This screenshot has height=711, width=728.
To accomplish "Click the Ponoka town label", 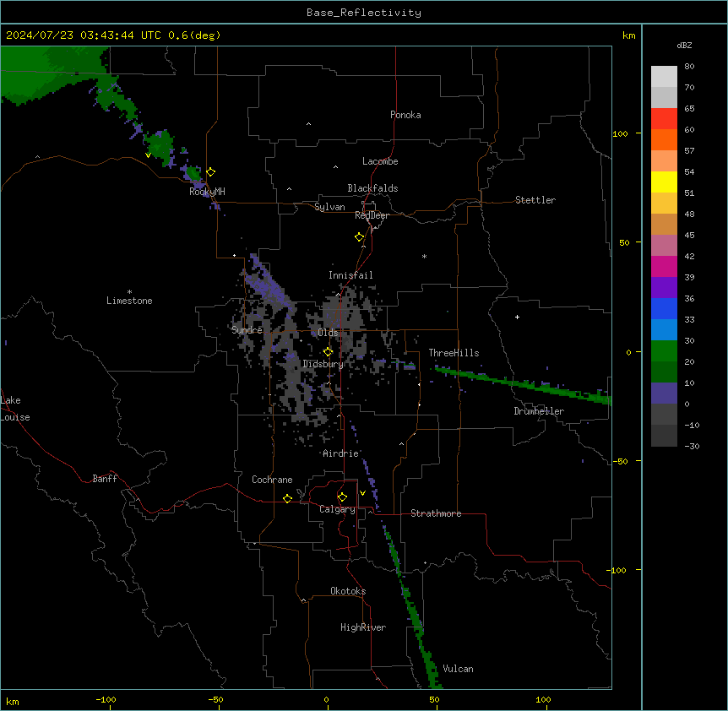I will click(x=405, y=115).
